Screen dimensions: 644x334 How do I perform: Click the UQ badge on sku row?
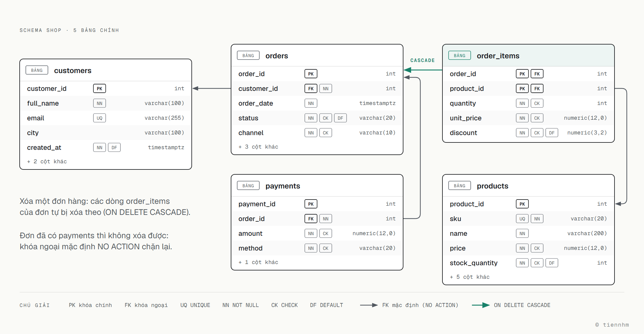(x=522, y=219)
